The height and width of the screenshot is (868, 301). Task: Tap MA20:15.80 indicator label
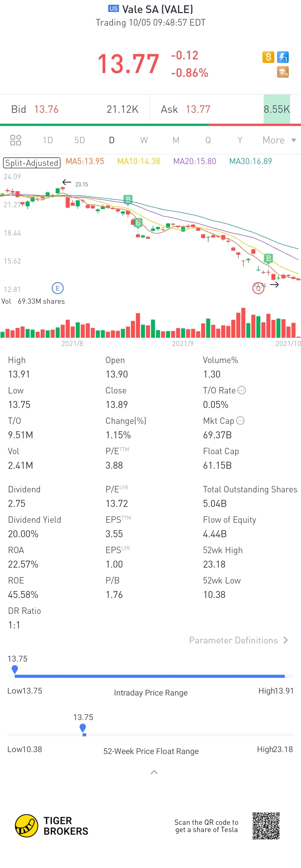tap(195, 161)
